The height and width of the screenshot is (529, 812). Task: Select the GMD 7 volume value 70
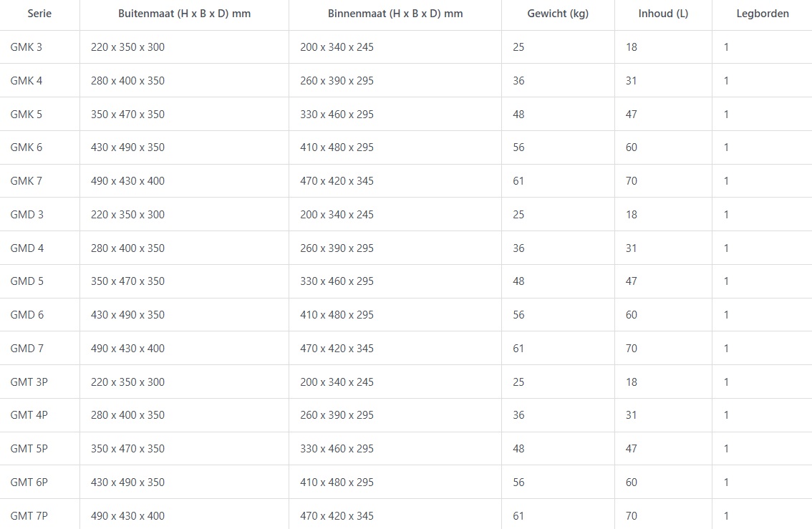pos(632,349)
